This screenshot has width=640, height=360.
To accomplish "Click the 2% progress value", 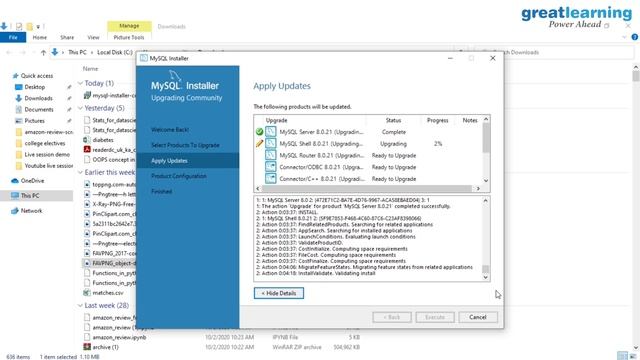I will point(438,144).
